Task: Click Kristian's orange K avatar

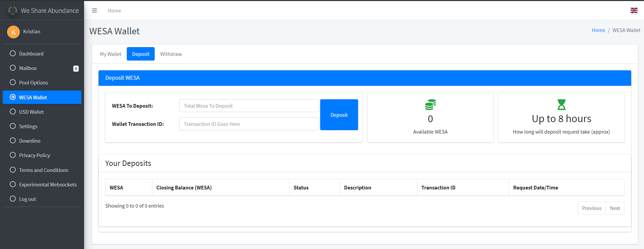Action: pyautogui.click(x=13, y=32)
